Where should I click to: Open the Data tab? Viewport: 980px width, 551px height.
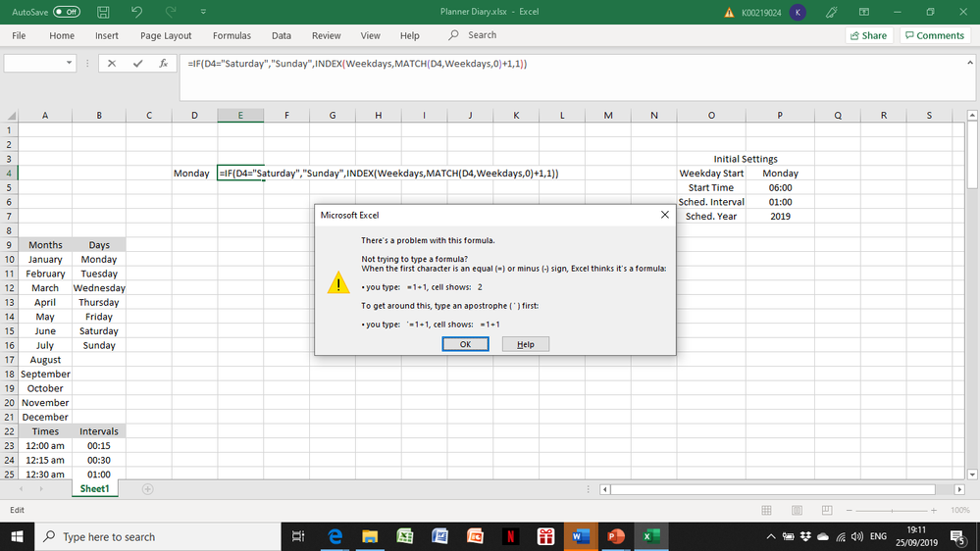pyautogui.click(x=282, y=35)
